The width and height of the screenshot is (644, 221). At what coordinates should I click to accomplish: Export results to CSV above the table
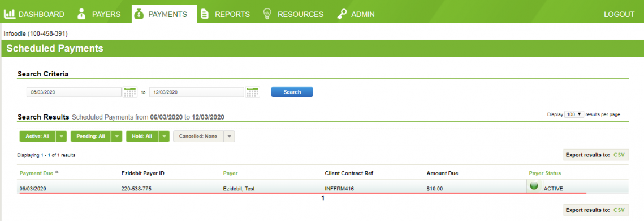(619, 155)
